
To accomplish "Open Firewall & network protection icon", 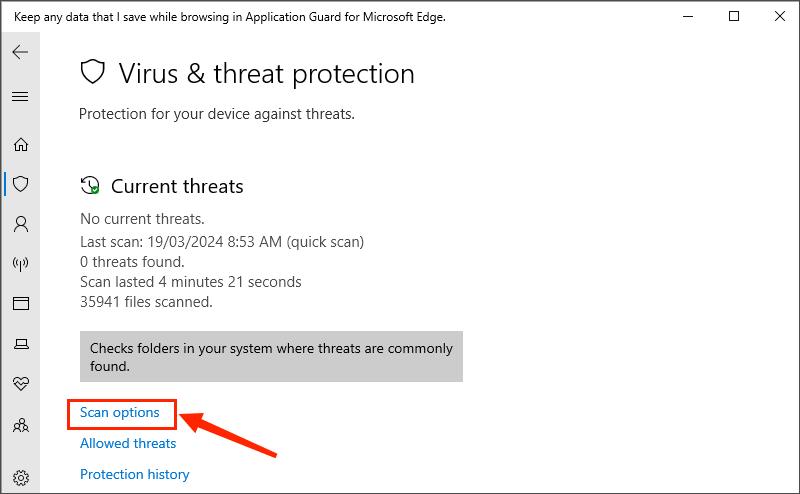I will click(x=20, y=264).
